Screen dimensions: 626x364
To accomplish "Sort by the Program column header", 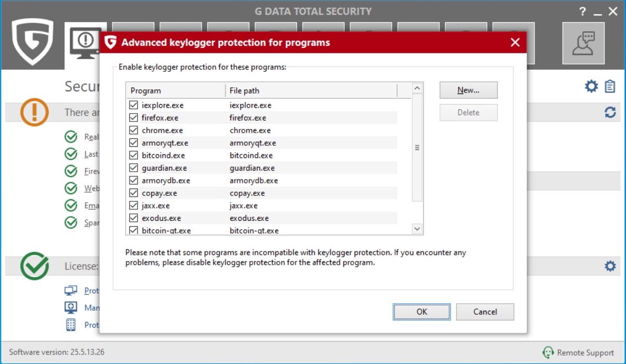I will click(x=176, y=90).
